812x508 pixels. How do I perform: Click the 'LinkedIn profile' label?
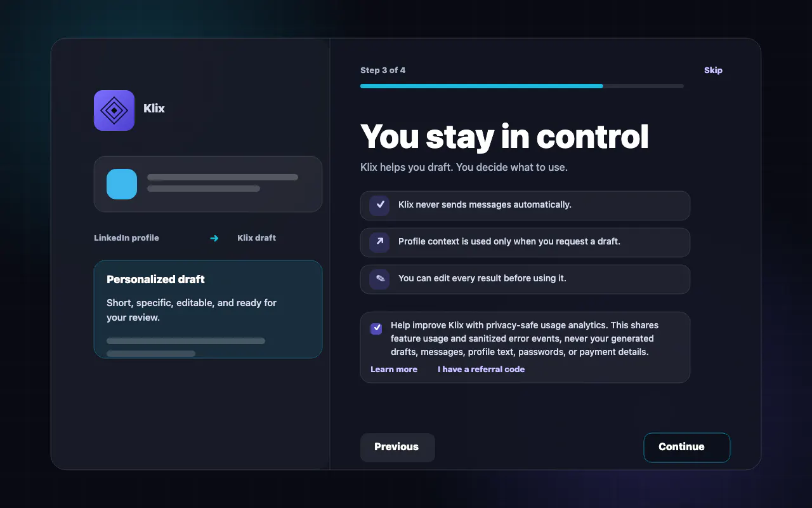(126, 238)
